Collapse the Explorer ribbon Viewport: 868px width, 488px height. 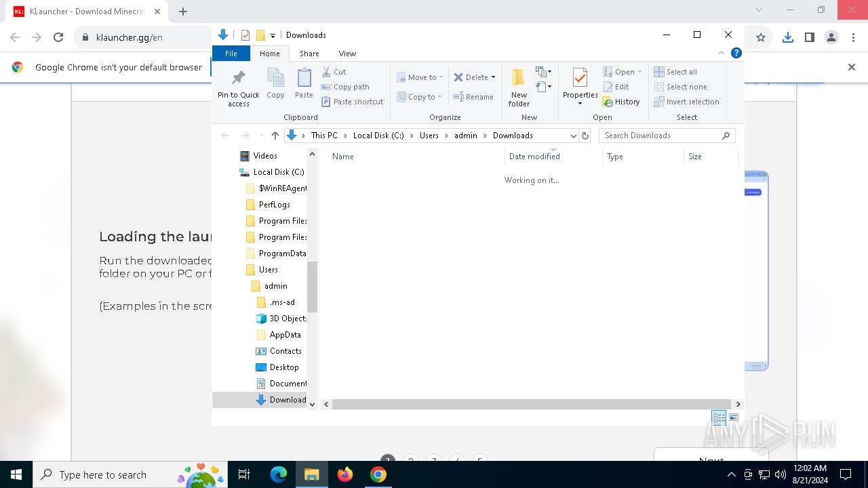click(x=722, y=53)
